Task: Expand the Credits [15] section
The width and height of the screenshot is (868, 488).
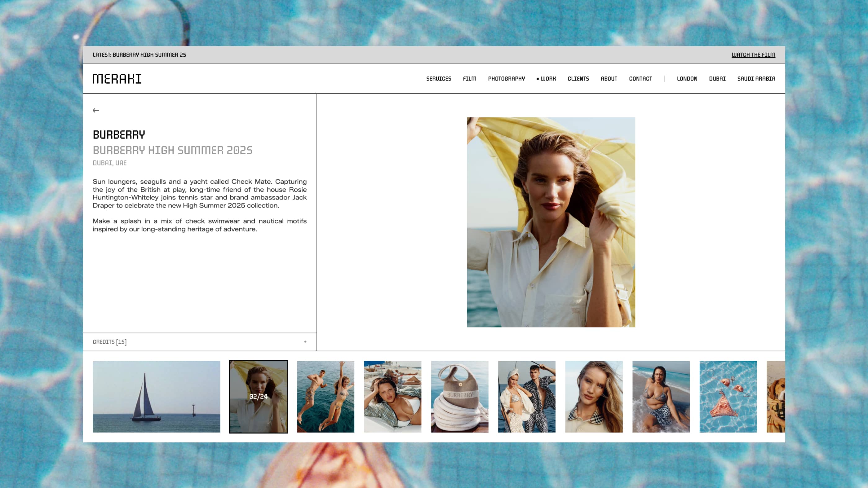Action: pyautogui.click(x=110, y=342)
